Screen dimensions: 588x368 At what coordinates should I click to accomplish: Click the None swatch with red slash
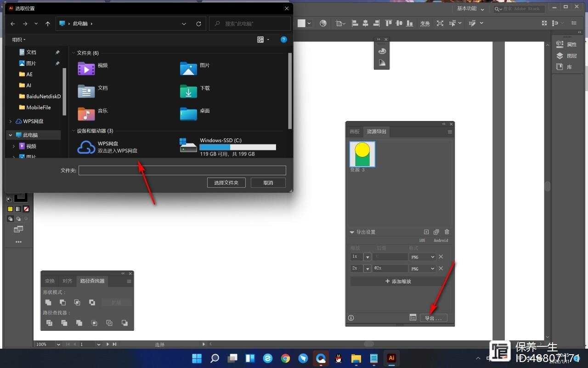click(26, 209)
